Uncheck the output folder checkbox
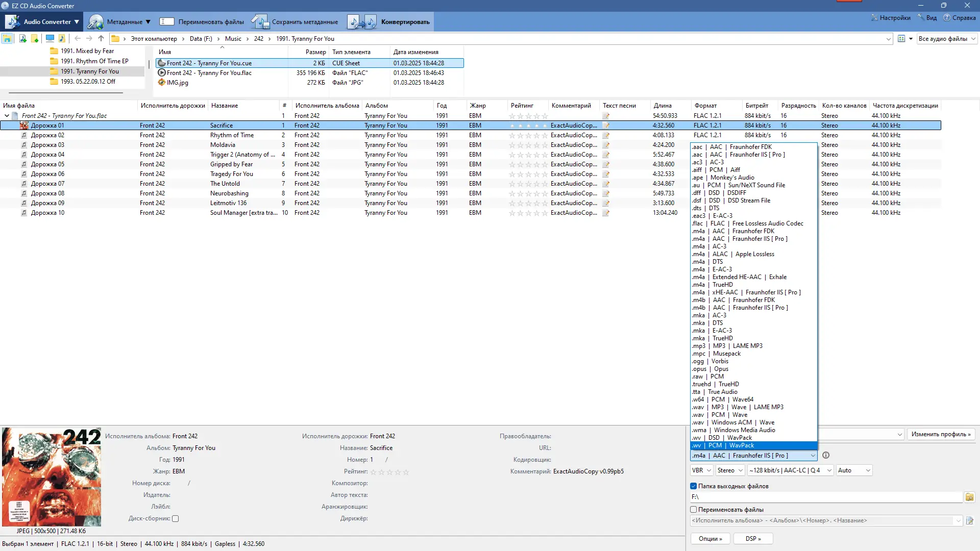 [x=694, y=486]
